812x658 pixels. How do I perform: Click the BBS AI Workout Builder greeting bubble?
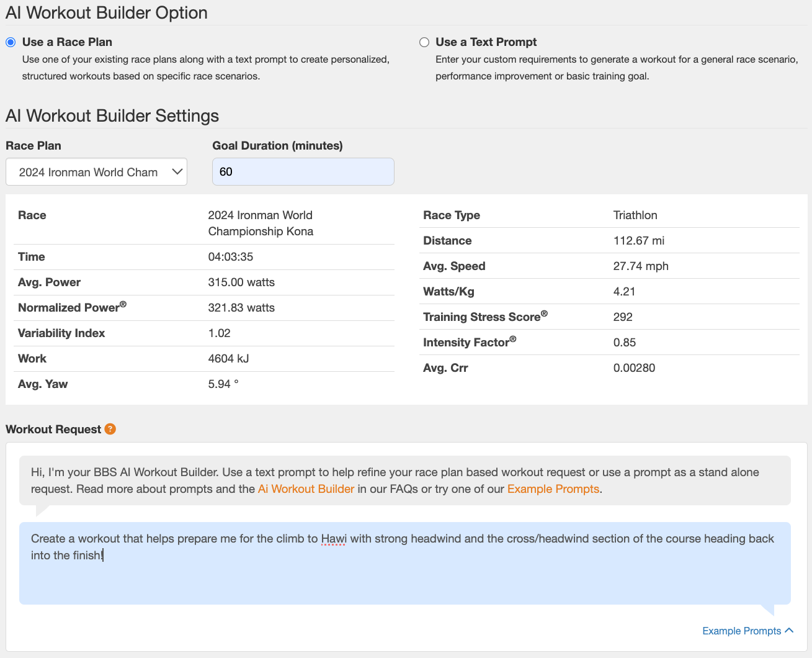pyautogui.click(x=405, y=480)
